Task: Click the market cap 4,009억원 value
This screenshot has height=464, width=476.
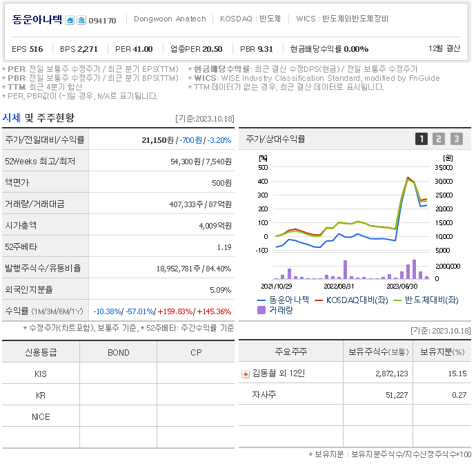Action: click(215, 226)
